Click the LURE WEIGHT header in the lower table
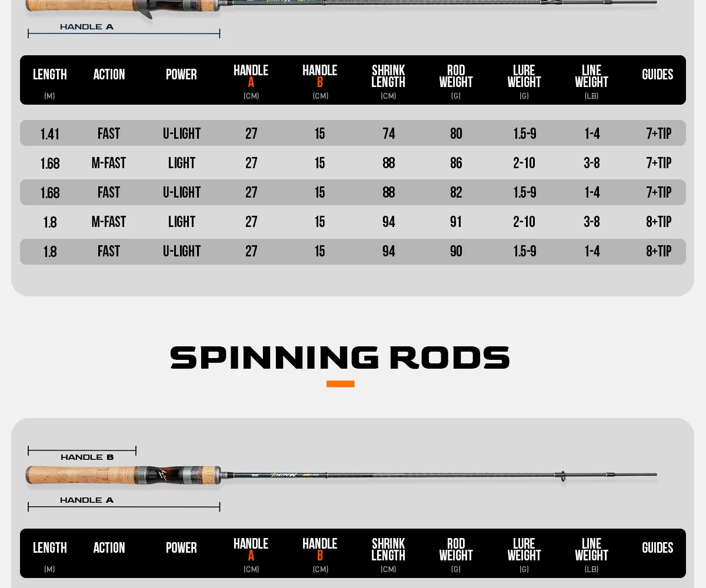The image size is (706, 588). coord(524,550)
